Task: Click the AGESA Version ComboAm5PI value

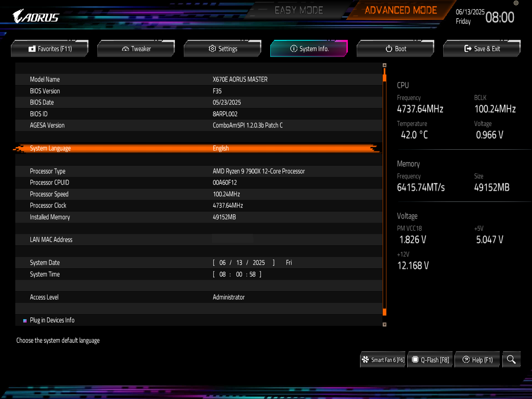Action: [248, 125]
